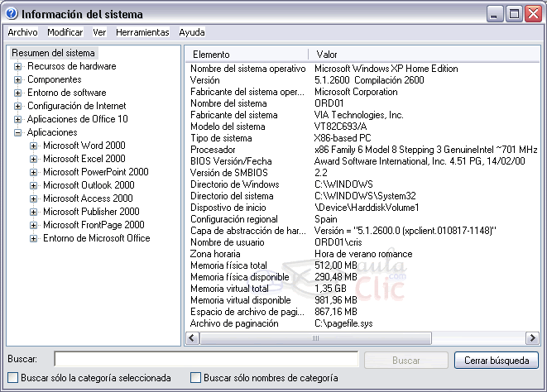This screenshot has width=547, height=392.
Task: Open the Ayuda menu
Action: (192, 32)
